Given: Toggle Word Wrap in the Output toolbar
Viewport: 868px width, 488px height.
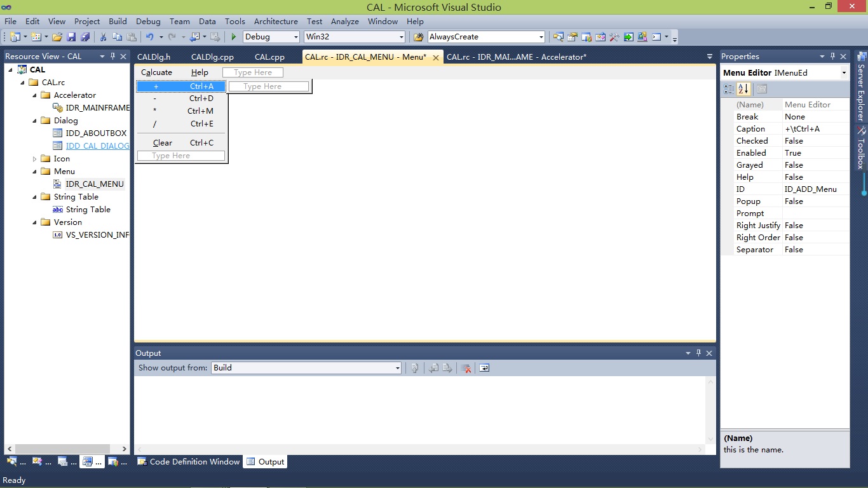Looking at the screenshot, I should click(x=484, y=368).
